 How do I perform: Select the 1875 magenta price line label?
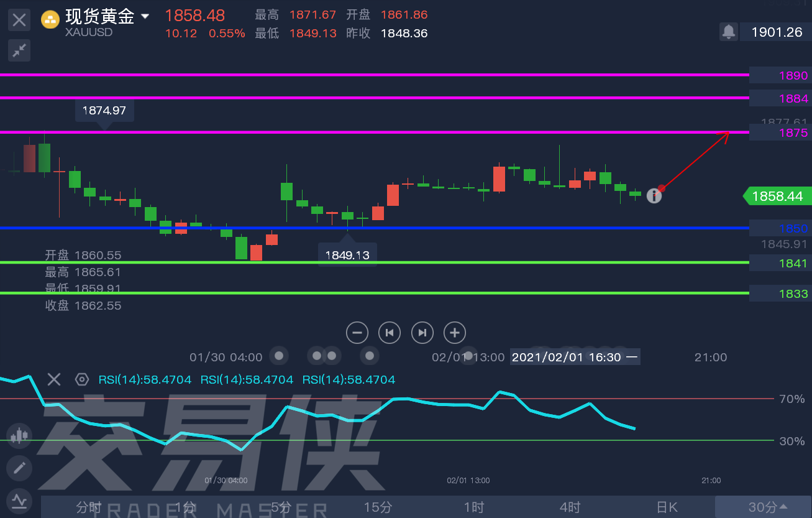[780, 132]
